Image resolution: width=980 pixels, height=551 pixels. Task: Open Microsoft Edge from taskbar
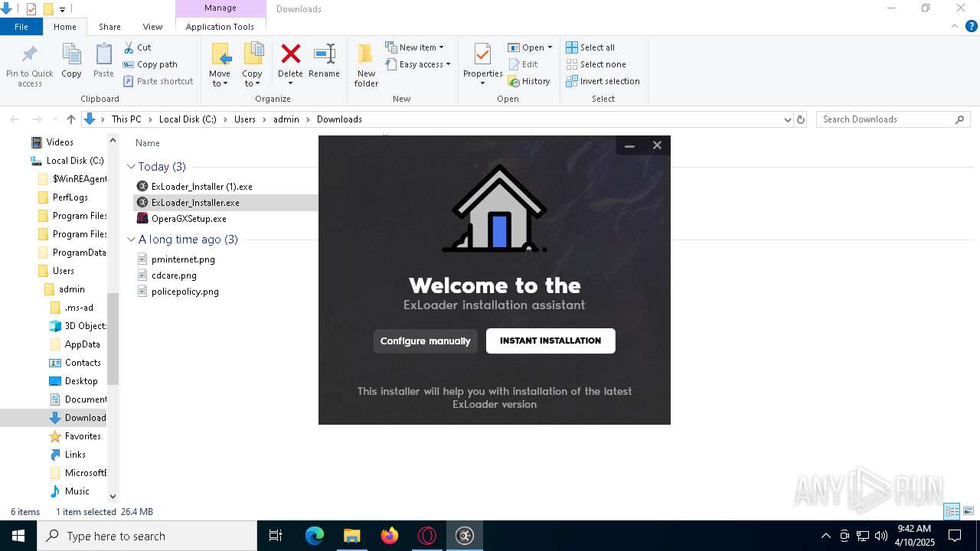(x=315, y=536)
